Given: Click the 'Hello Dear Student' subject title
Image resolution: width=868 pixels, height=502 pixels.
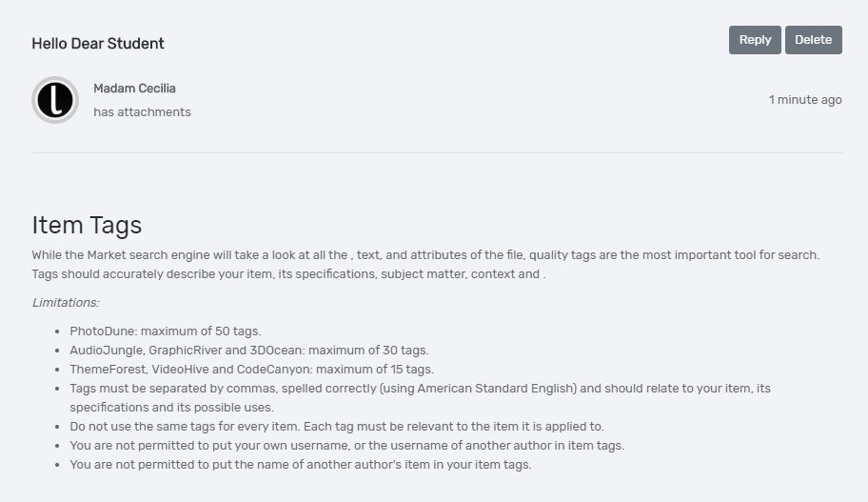Looking at the screenshot, I should 98,44.
